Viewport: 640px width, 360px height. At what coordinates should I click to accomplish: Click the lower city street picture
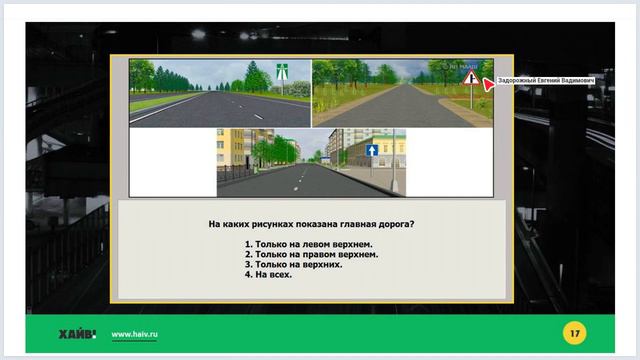[311, 162]
